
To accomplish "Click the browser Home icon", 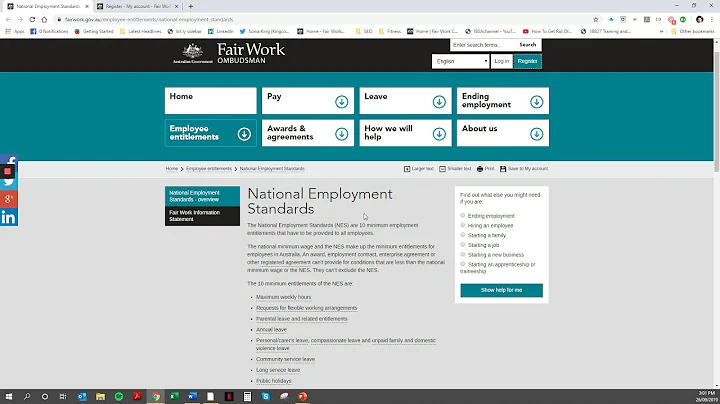I will coord(44,19).
